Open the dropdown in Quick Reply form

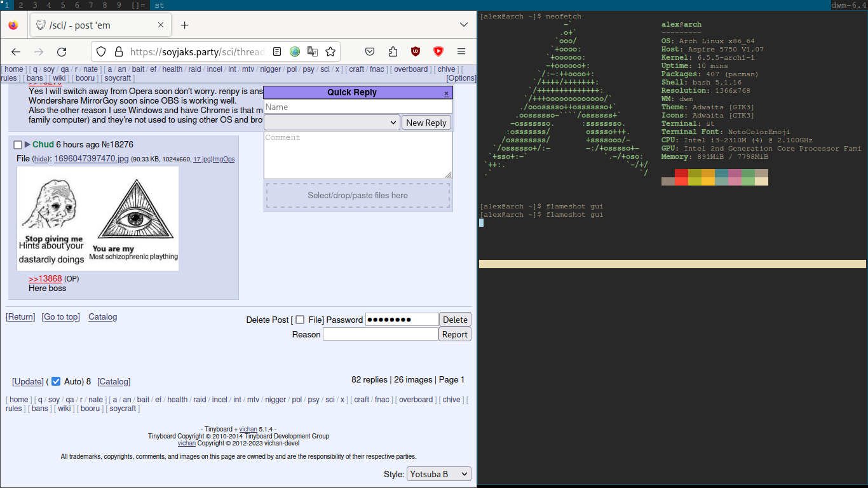(332, 123)
